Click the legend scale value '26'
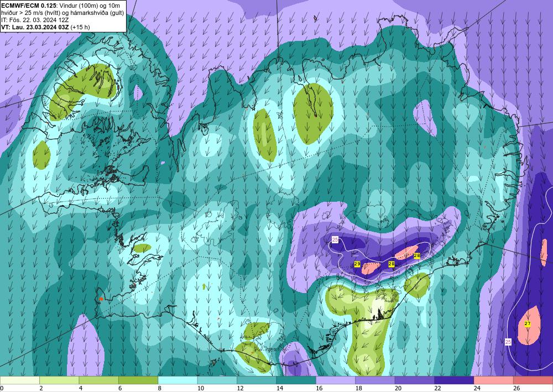The width and height of the screenshot is (553, 392). [x=517, y=389]
